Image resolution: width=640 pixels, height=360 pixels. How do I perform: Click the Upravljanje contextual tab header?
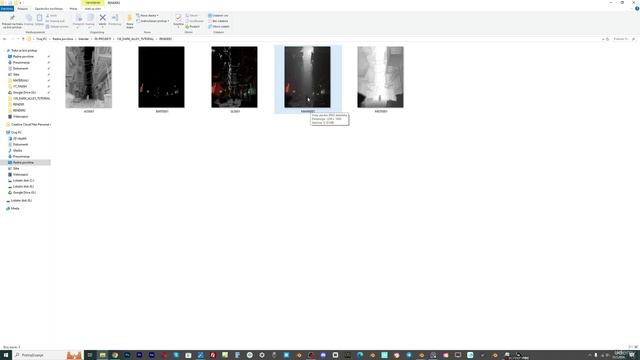coord(93,3)
